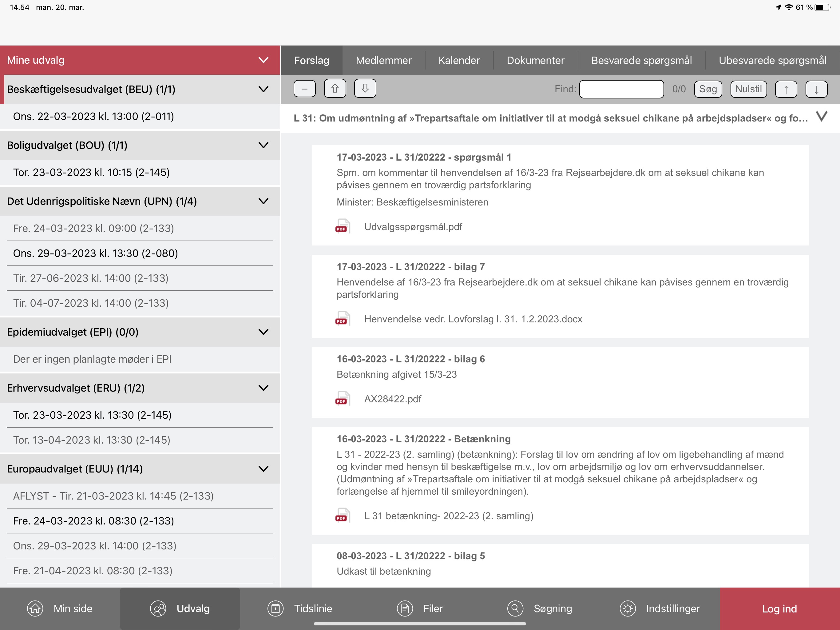The height and width of the screenshot is (630, 840).
Task: Open the Tidslinje calendar icon
Action: [275, 609]
